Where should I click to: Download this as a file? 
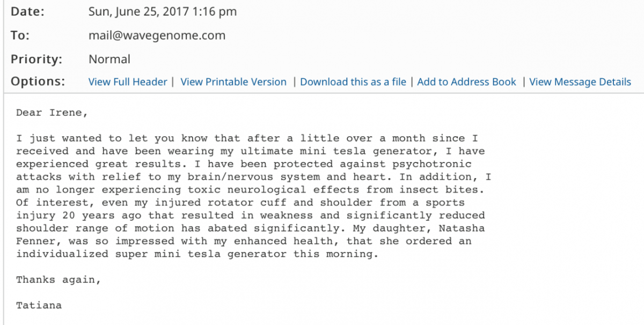[x=353, y=82]
